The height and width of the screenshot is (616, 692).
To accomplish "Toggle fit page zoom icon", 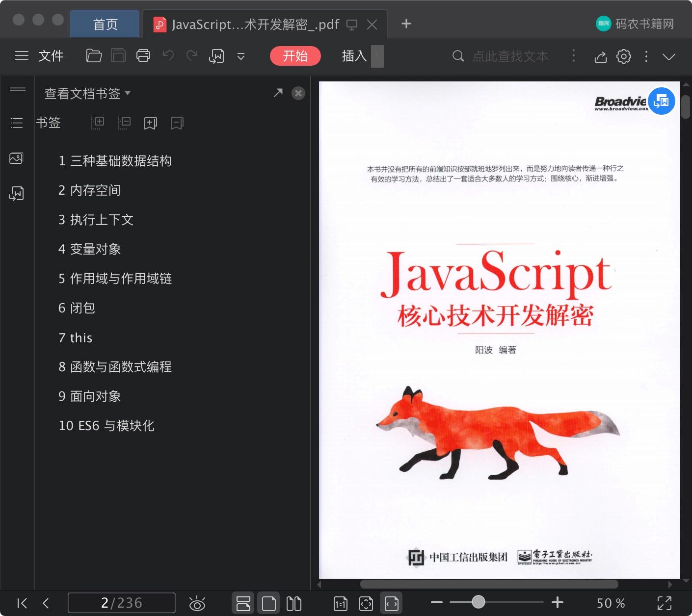I will tap(366, 604).
